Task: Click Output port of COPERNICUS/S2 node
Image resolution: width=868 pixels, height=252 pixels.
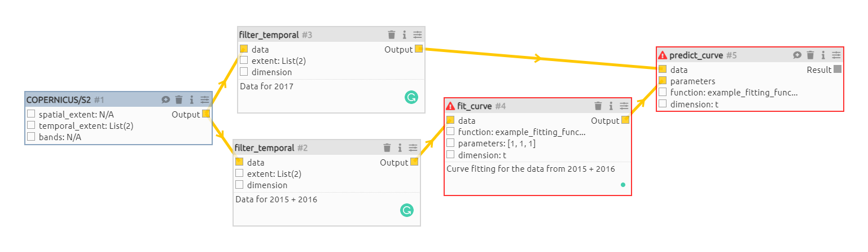Action: [x=206, y=115]
